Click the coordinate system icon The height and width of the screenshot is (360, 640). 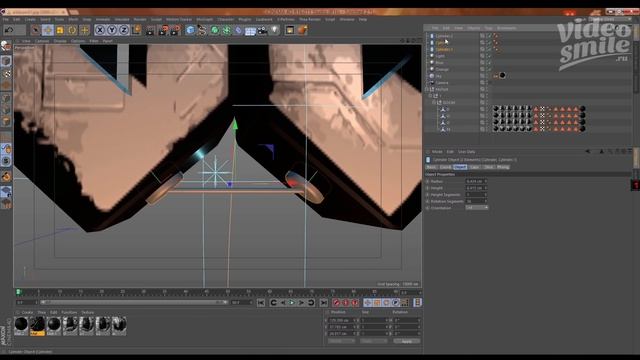136,30
